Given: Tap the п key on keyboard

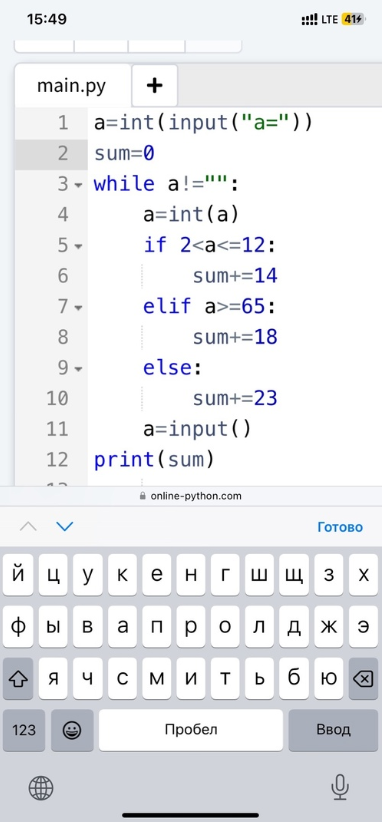Looking at the screenshot, I should 157,627.
